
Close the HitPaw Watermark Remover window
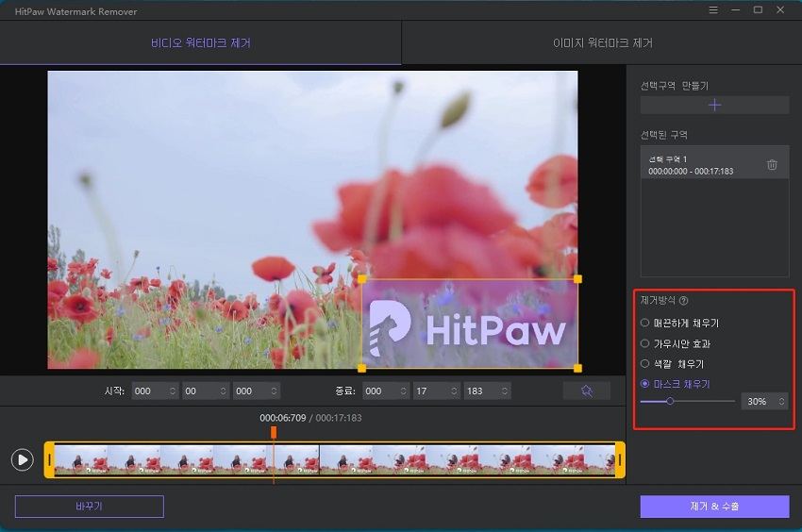pos(780,9)
